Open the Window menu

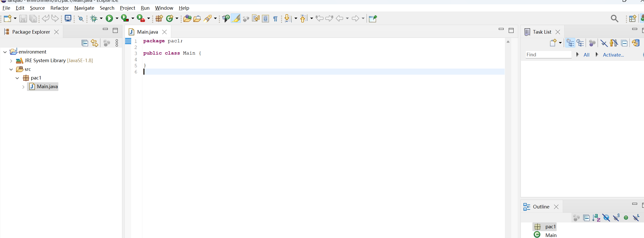pos(164,8)
